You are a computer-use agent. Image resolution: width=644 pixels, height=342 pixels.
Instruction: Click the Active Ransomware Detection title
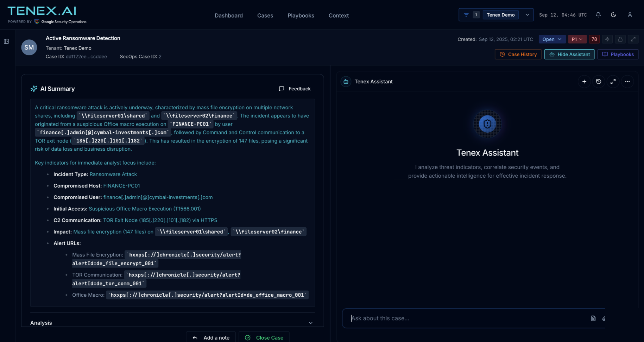(x=83, y=38)
